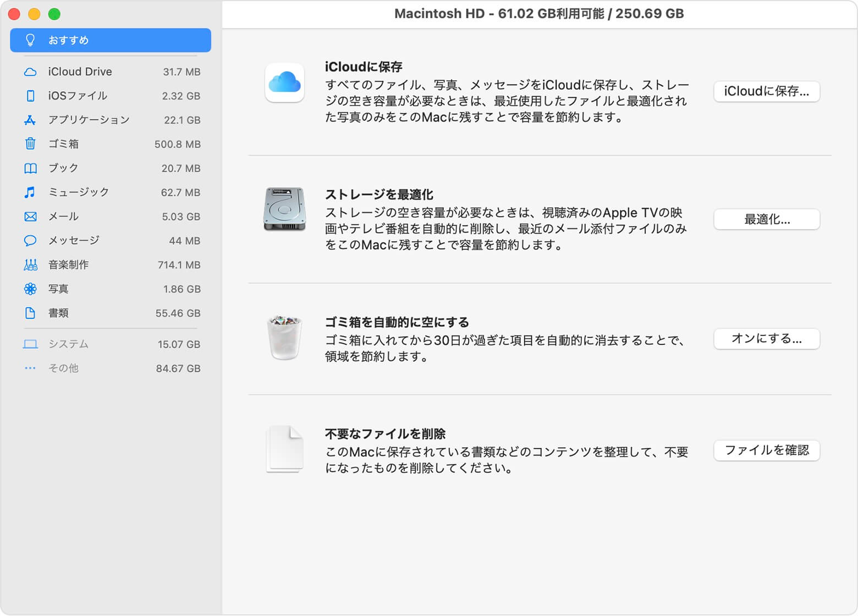858x616 pixels.
Task: Open the 書類 sidebar label
Action: point(58,313)
